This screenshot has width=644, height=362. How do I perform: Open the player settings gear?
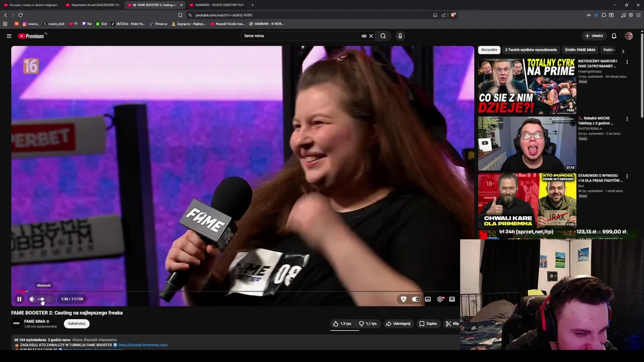[x=440, y=299]
